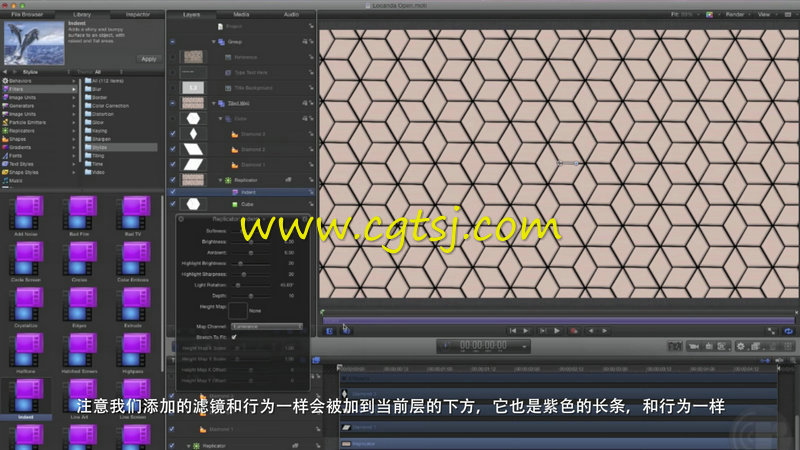This screenshot has width=800, height=450.
Task: Open the Audio tab
Action: click(291, 14)
